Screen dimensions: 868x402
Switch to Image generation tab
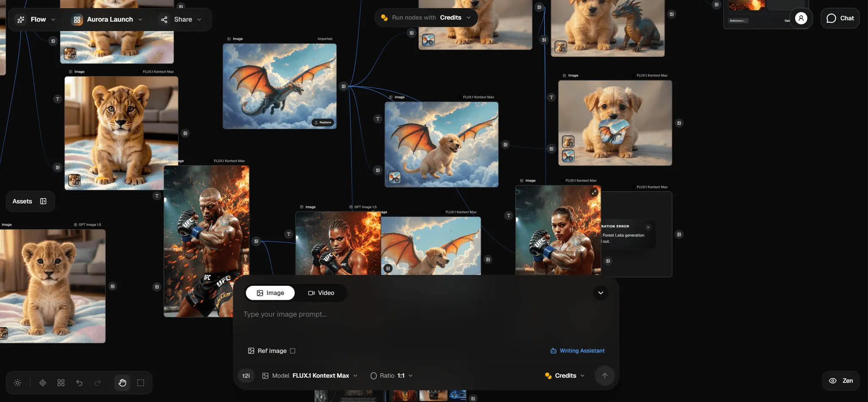coord(270,293)
